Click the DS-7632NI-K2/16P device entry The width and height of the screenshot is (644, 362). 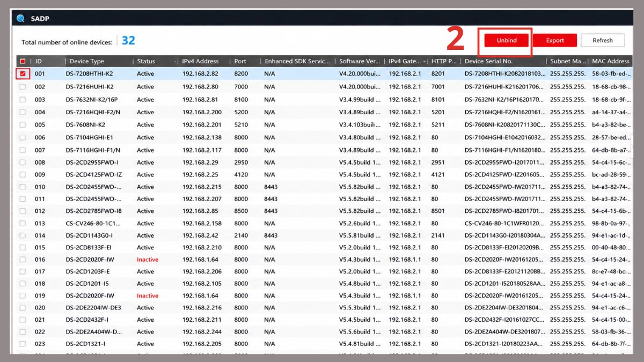(x=92, y=100)
